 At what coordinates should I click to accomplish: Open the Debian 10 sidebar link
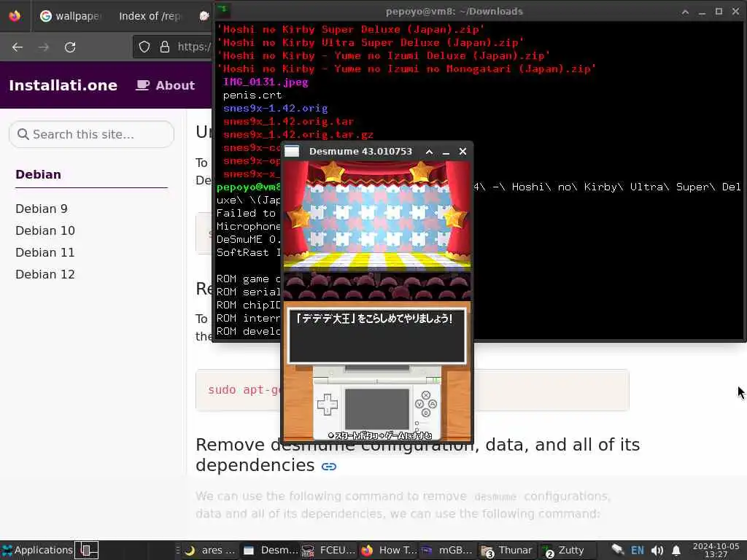click(45, 230)
